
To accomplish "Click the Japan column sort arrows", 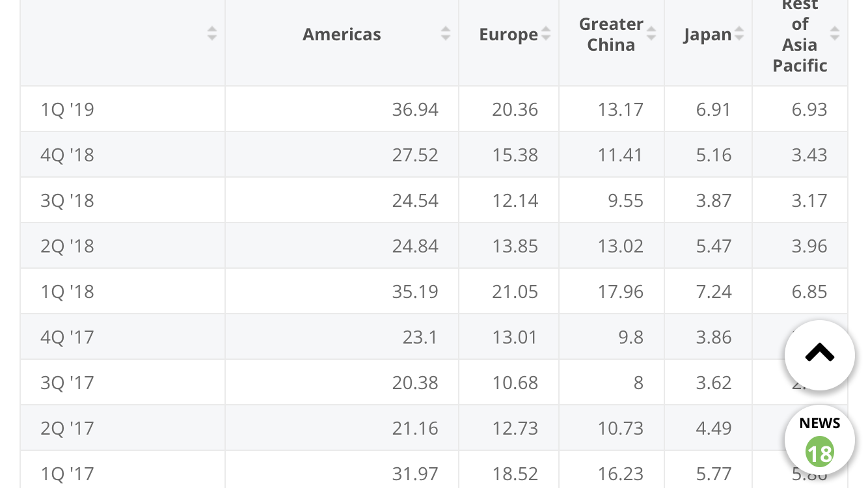I will click(739, 33).
